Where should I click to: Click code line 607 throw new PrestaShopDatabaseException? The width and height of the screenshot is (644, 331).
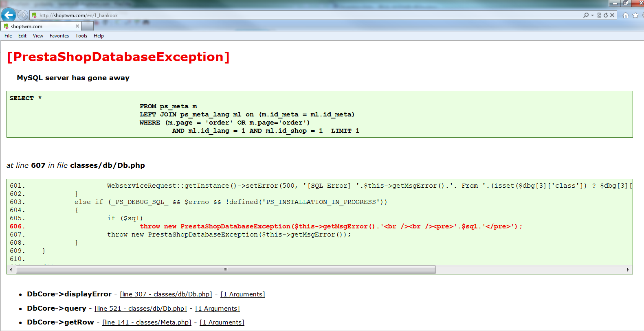pyautogui.click(x=229, y=235)
